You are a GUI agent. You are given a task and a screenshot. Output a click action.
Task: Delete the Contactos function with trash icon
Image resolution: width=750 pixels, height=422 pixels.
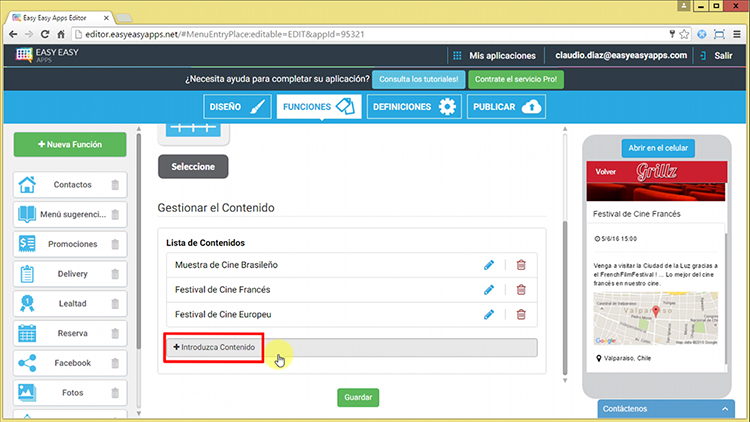(x=115, y=185)
